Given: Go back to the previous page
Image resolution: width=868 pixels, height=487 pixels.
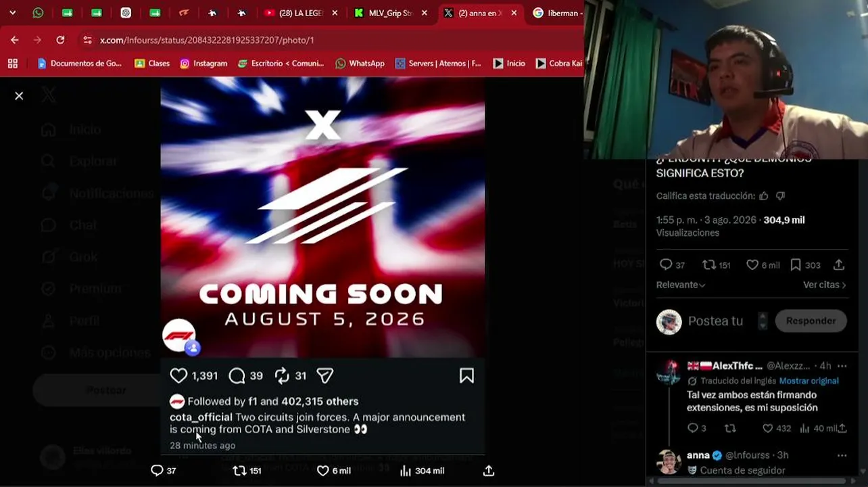Looking at the screenshot, I should tap(15, 40).
